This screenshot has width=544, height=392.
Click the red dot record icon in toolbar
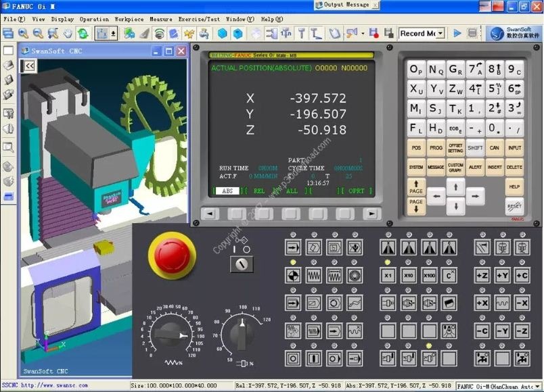pyautogui.click(x=373, y=34)
